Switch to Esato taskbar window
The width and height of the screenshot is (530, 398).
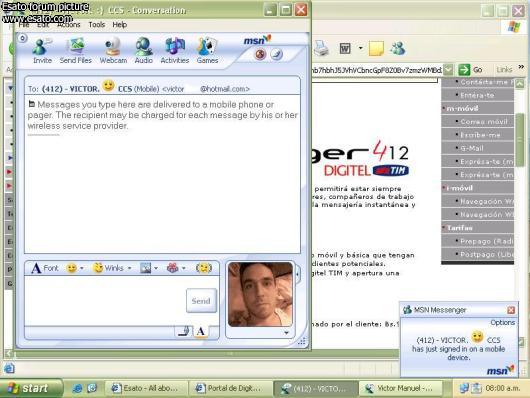coord(146,388)
